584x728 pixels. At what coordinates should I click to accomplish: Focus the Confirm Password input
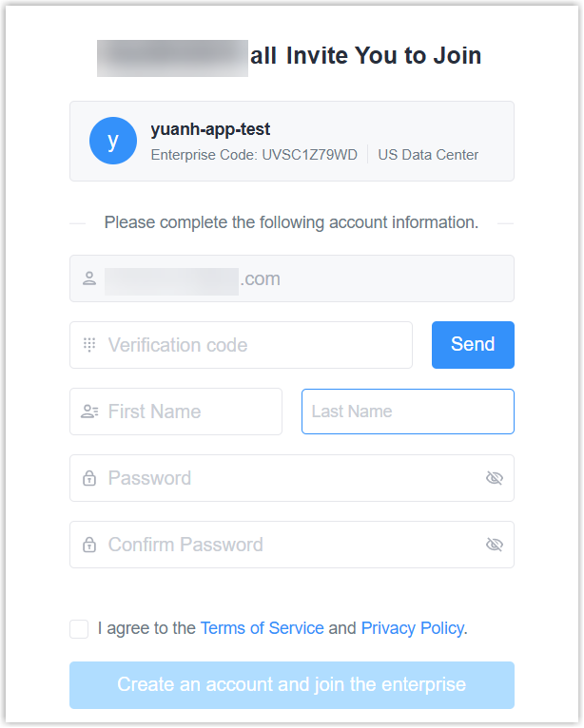pos(285,545)
